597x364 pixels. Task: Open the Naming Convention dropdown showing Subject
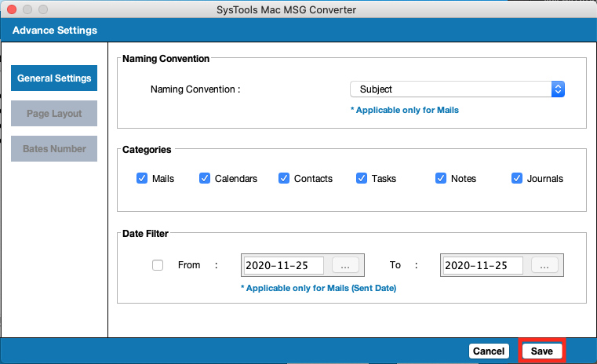(x=457, y=89)
